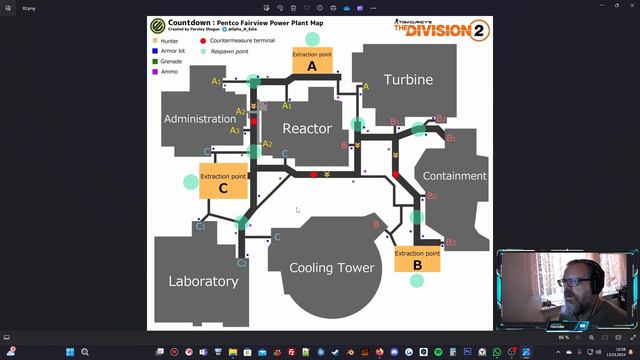Open Windows Search from the taskbar
Screen dimensions: 640x360
point(85,352)
